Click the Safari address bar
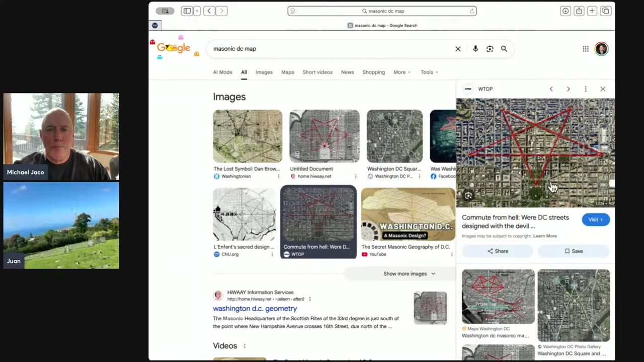The image size is (644, 362). coord(382,11)
